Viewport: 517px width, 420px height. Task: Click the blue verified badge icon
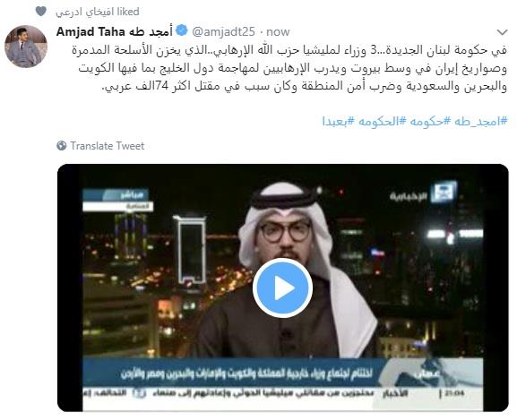[182, 31]
